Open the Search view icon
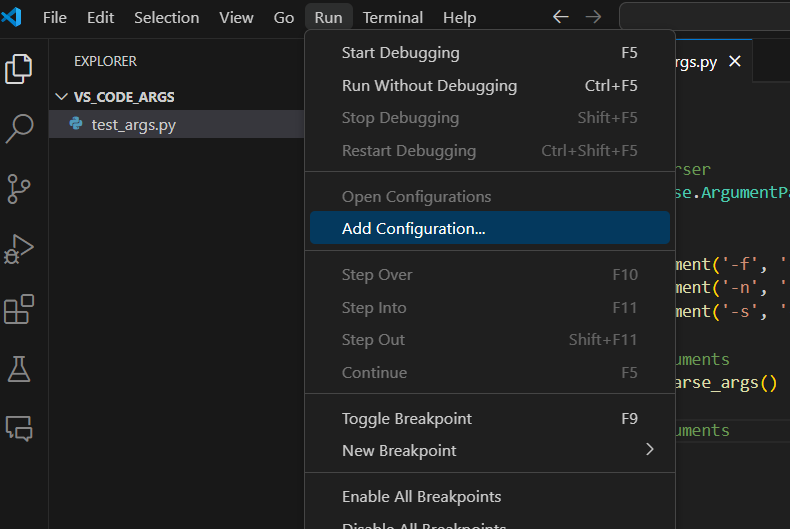This screenshot has height=529, width=790. point(19,128)
